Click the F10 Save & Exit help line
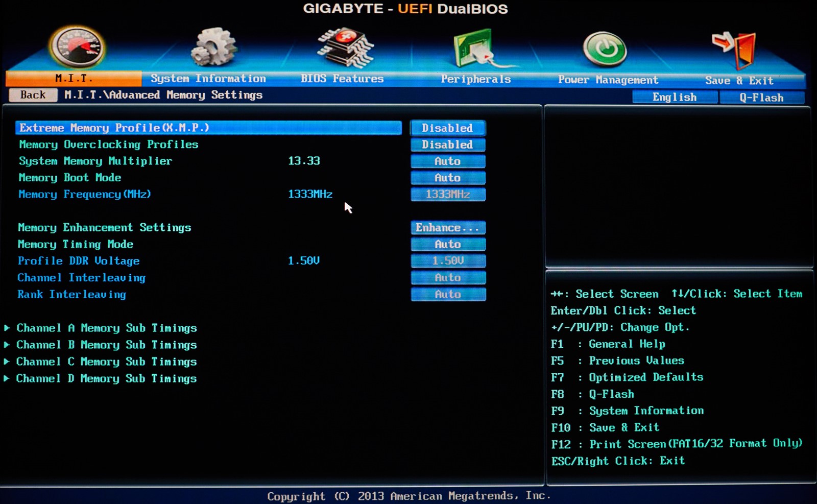The image size is (817, 504). click(x=605, y=427)
